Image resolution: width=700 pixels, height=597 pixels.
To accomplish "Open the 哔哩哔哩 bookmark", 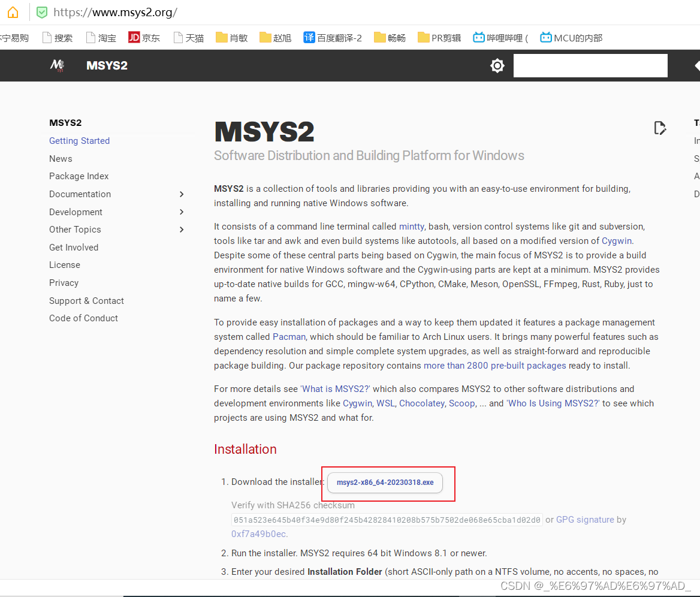I will click(x=500, y=38).
